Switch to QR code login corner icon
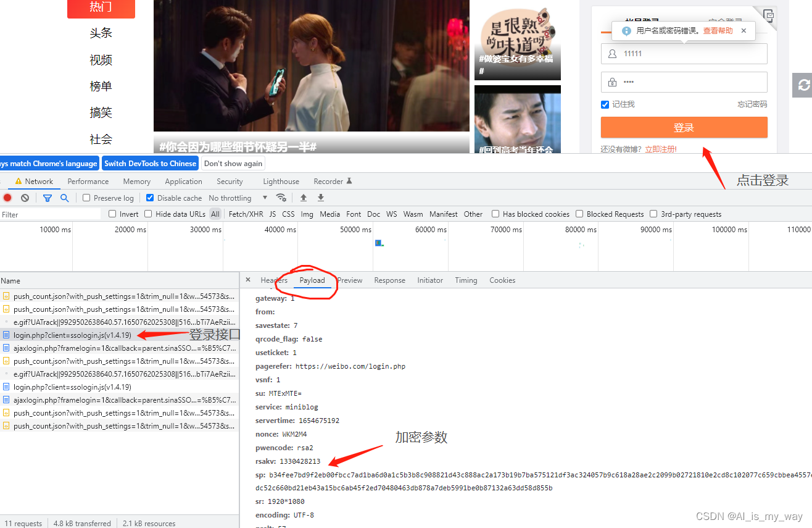The width and height of the screenshot is (812, 528). [x=768, y=15]
